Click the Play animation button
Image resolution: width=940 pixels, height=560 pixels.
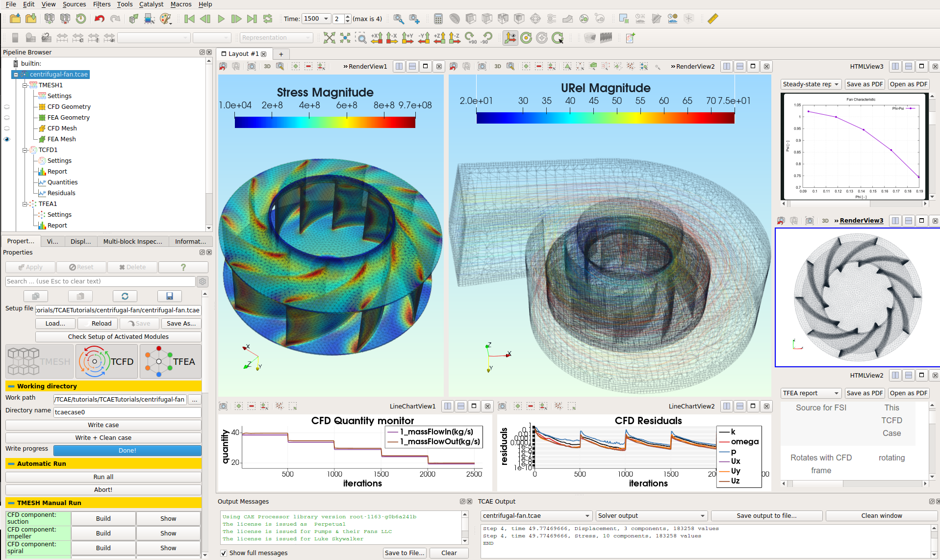coord(221,19)
